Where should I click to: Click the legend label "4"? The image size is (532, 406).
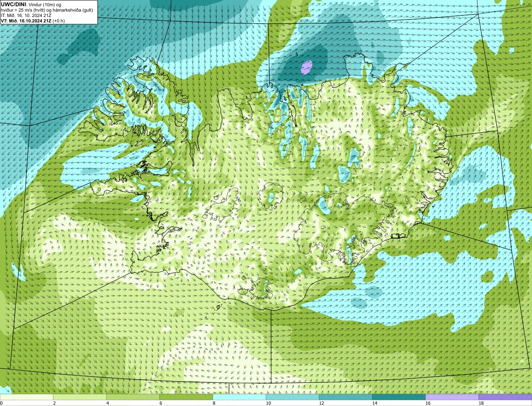(108, 403)
